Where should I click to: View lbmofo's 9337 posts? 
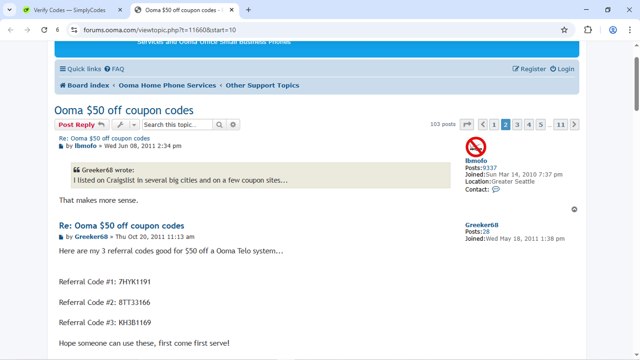tap(489, 168)
